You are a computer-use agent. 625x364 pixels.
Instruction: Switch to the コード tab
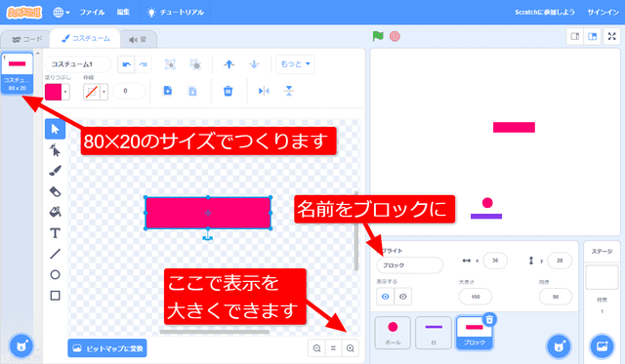(26, 39)
